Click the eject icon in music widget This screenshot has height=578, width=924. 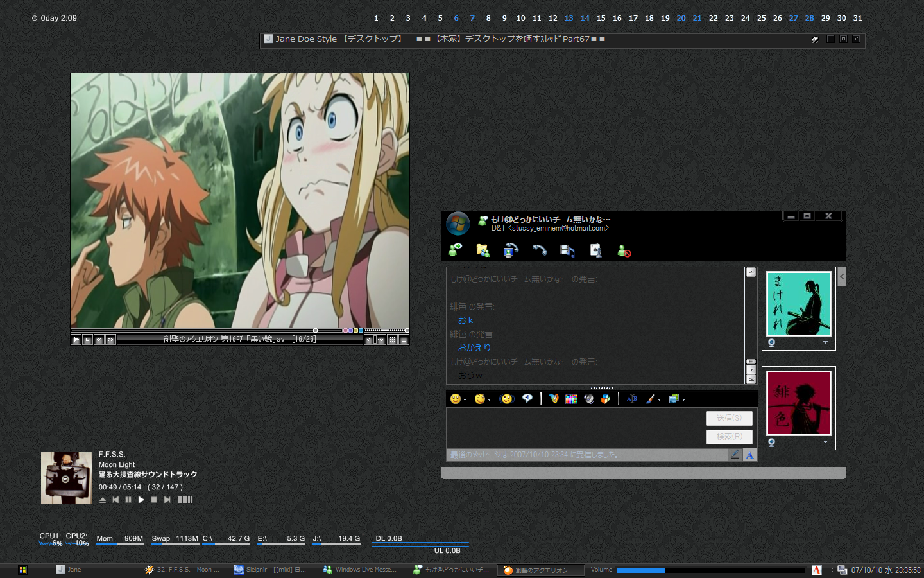pos(103,500)
